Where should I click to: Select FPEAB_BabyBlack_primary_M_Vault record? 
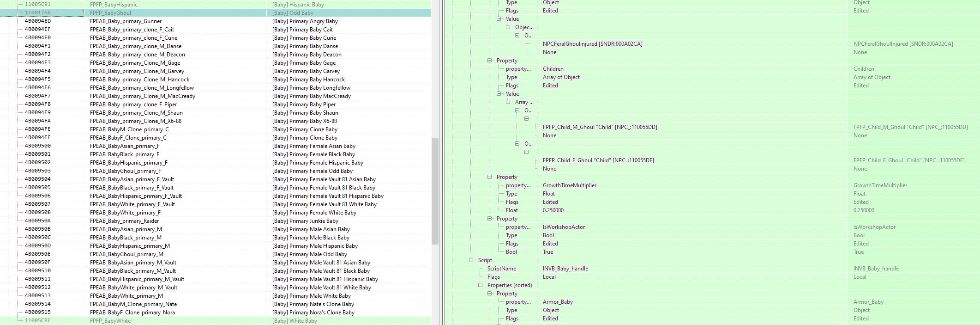point(216,271)
